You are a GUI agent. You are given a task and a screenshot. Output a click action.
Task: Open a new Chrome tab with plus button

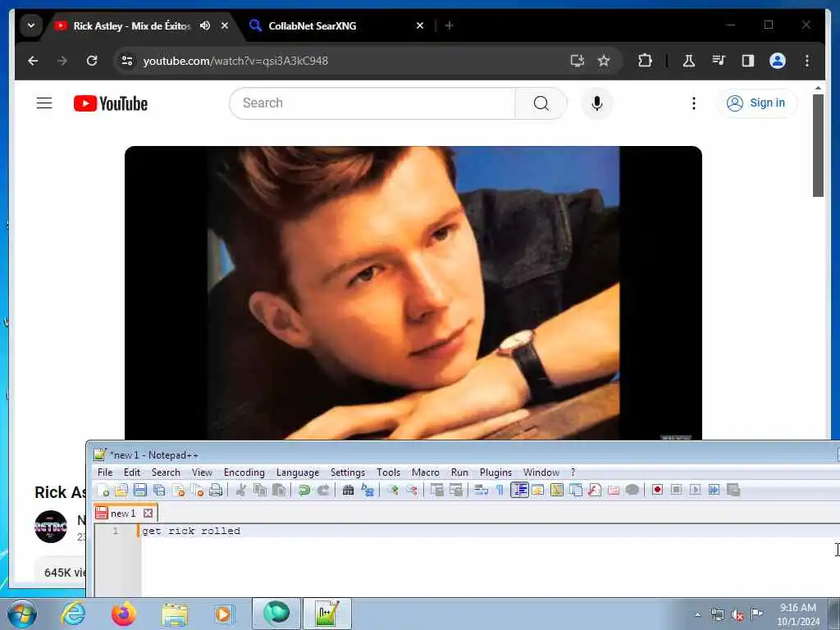(x=450, y=25)
